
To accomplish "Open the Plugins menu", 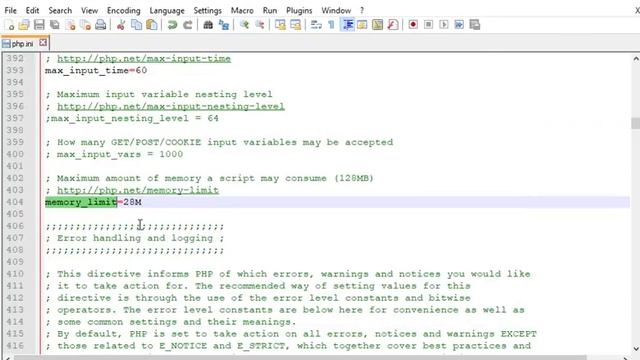I will point(299,10).
